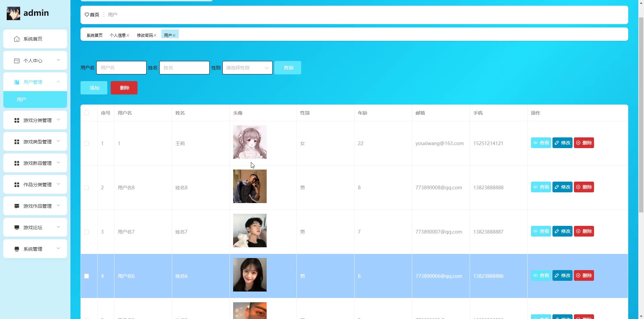Select the checkbox for 用户名7 row
Image resolution: width=644 pixels, height=319 pixels.
[x=87, y=232]
